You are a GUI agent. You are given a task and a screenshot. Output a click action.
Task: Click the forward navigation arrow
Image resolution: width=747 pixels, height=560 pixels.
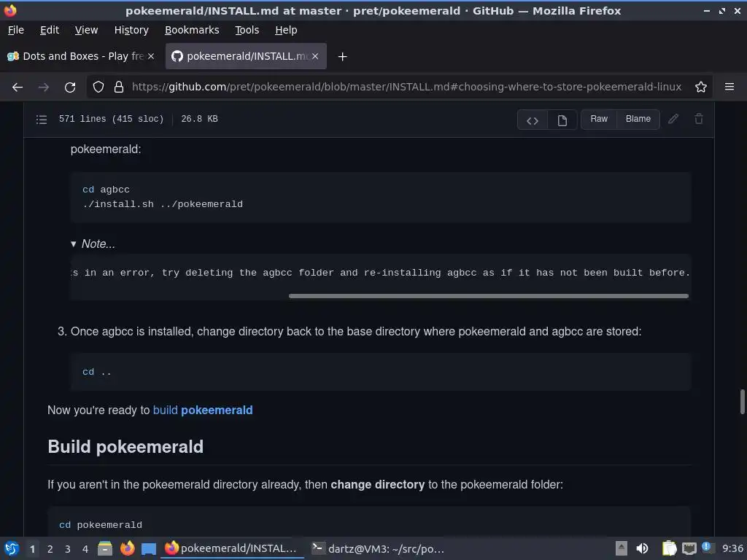pos(43,87)
